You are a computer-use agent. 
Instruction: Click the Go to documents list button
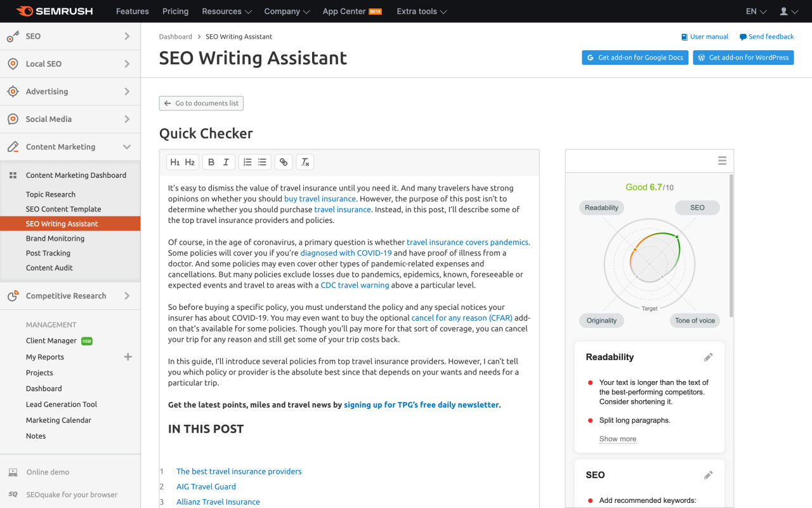(201, 103)
